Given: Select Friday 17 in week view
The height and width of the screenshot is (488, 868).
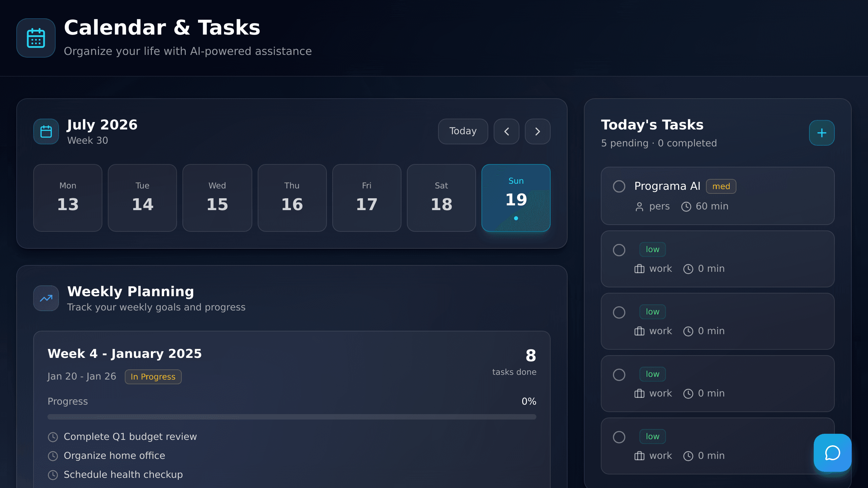Looking at the screenshot, I should click(367, 198).
